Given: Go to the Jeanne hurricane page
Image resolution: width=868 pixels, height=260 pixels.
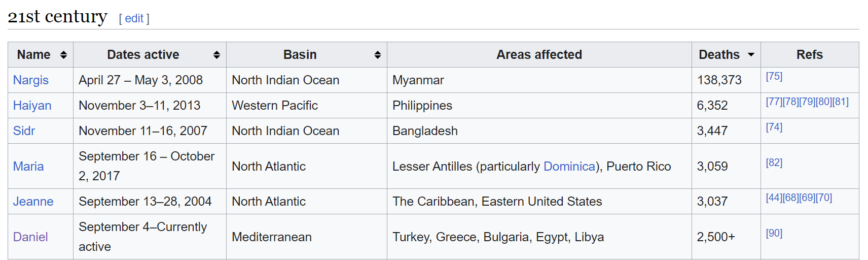Looking at the screenshot, I should coord(33,202).
